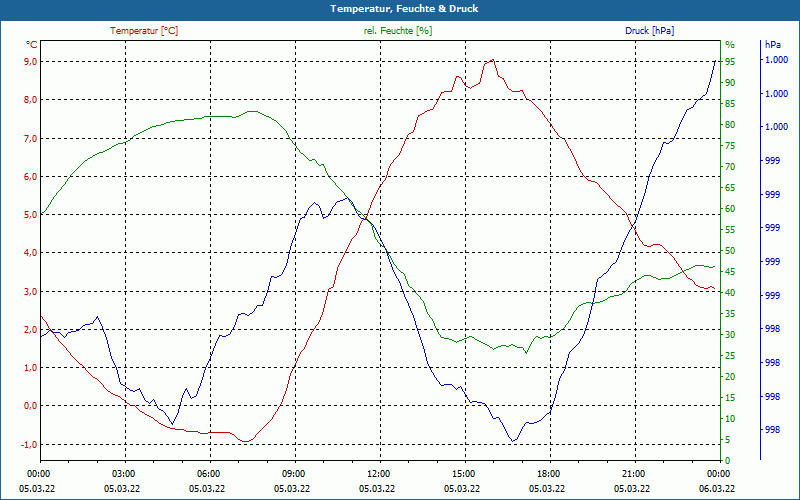Click the highest peak of the red temperature curve
The width and height of the screenshot is (800, 500).
click(x=491, y=60)
